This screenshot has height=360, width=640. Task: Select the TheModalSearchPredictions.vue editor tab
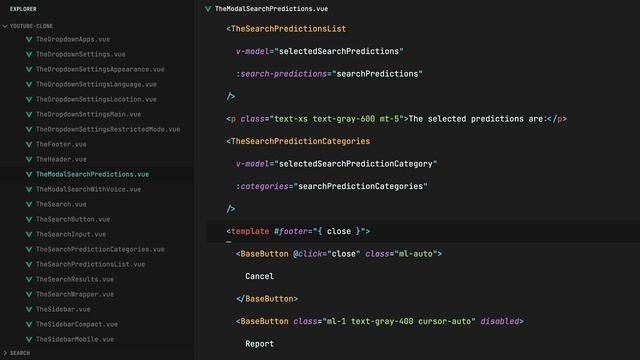click(x=271, y=9)
